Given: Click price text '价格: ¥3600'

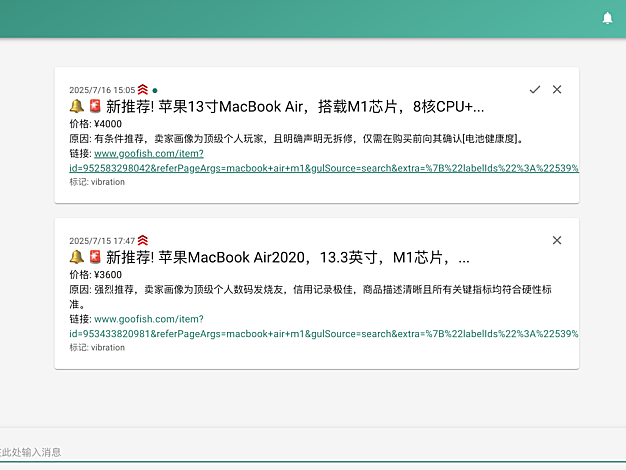Looking at the screenshot, I should click(x=95, y=275).
